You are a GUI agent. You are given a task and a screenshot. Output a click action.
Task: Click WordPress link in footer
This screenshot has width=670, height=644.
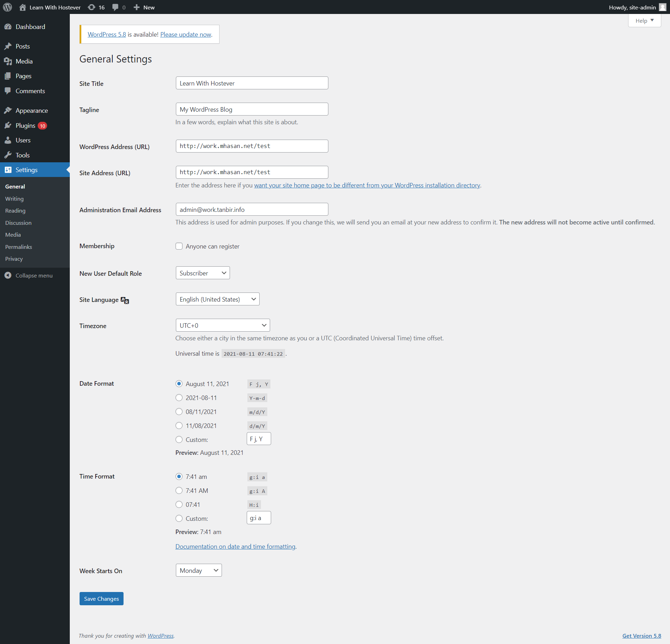[161, 636]
